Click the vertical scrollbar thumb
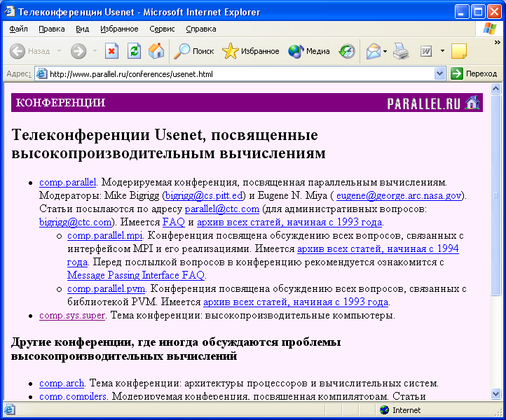This screenshot has height=420, width=506. [x=495, y=195]
